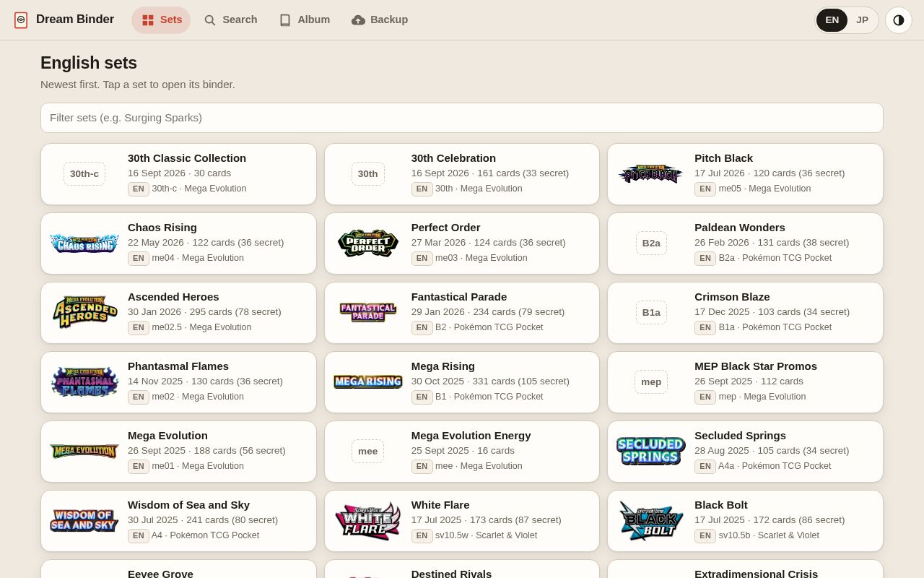Click the mee placeholder badge
The height and width of the screenshot is (578, 924).
click(368, 452)
